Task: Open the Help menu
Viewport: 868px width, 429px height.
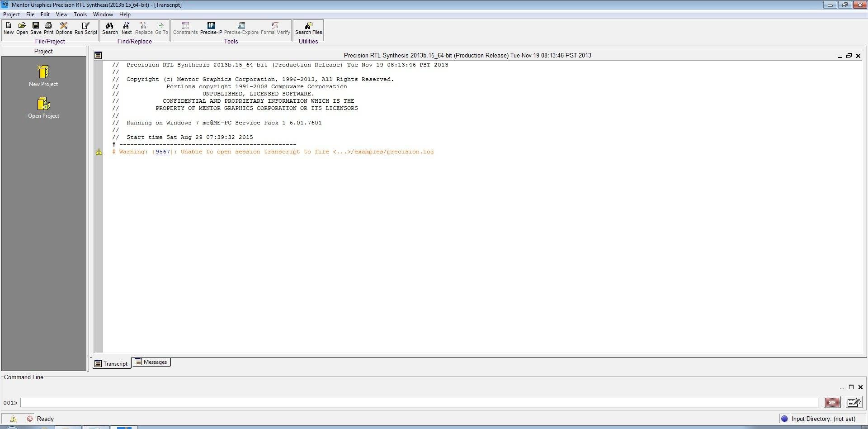Action: 125,14
